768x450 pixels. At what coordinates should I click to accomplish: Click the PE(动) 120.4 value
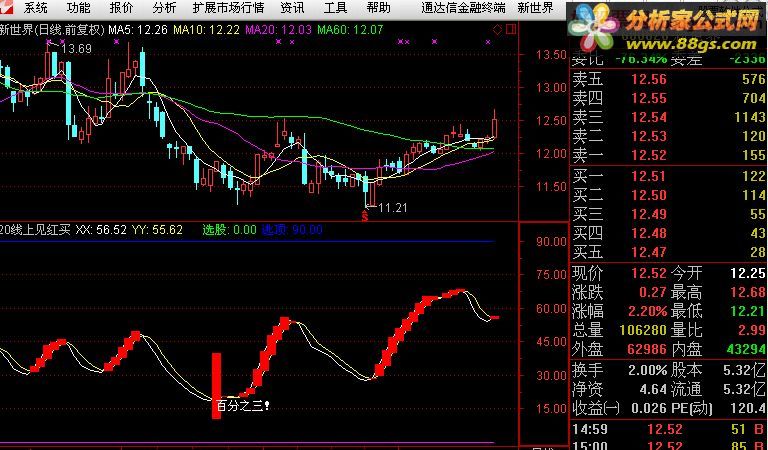tap(748, 408)
